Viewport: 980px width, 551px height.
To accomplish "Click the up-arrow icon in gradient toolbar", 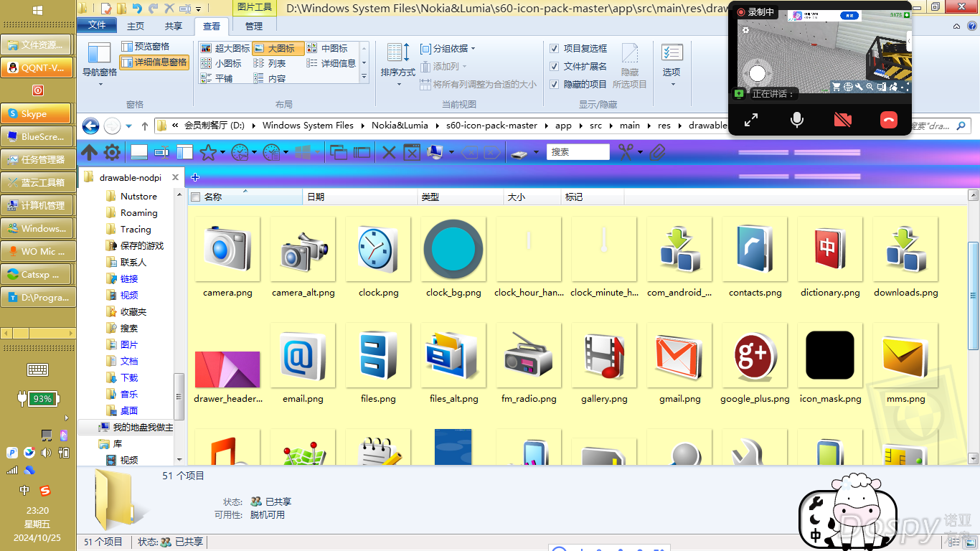I will pyautogui.click(x=90, y=152).
